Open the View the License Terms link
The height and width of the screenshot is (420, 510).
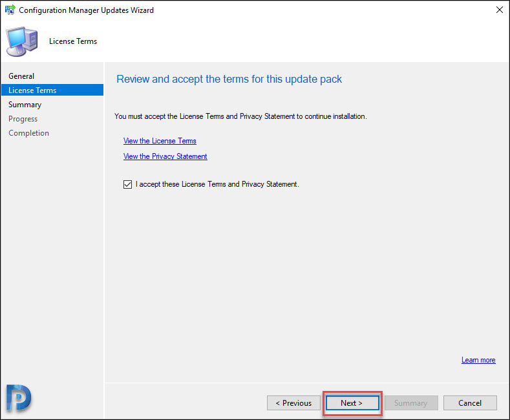coord(160,141)
